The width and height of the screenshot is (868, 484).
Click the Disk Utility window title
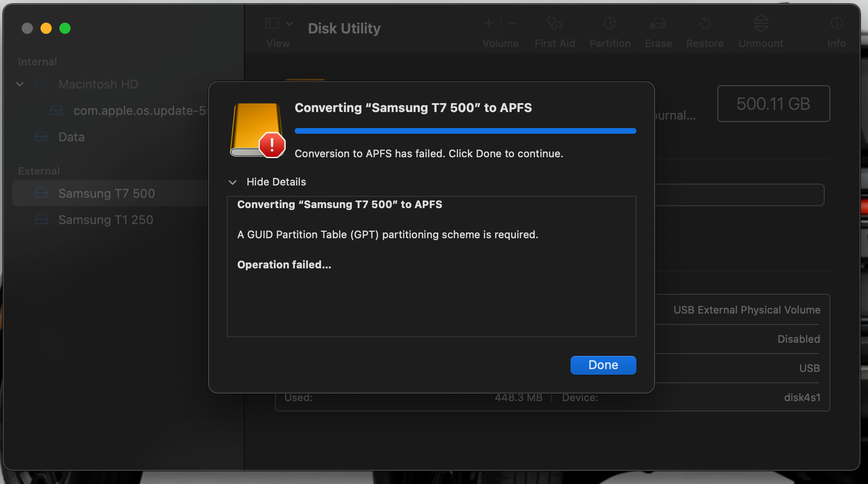click(x=344, y=28)
